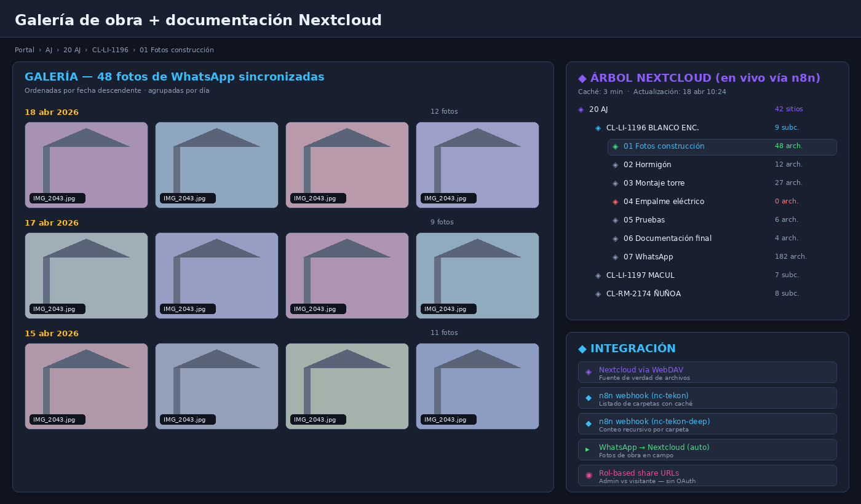This screenshot has height=504, width=861.
Task: Open the first photo under 15 abr 2026
Action: (x=86, y=386)
